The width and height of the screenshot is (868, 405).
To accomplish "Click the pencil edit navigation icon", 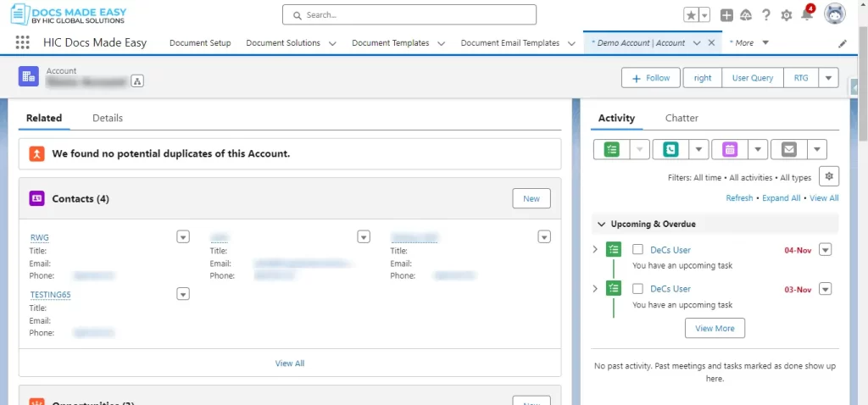I will coord(843,44).
